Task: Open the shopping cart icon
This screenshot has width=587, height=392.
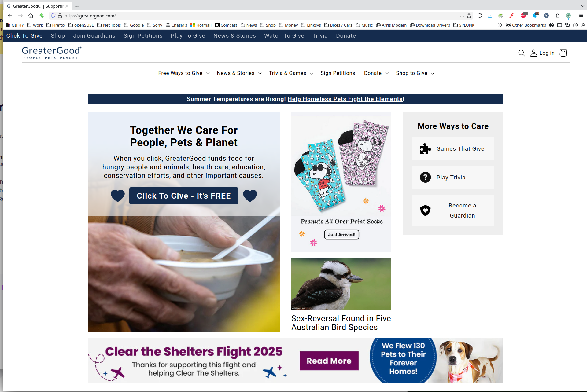Action: coord(563,53)
